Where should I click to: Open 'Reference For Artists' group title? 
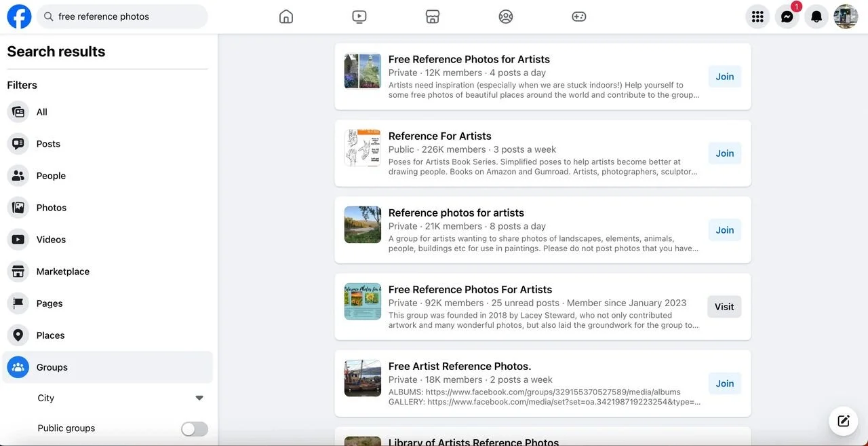coord(440,136)
